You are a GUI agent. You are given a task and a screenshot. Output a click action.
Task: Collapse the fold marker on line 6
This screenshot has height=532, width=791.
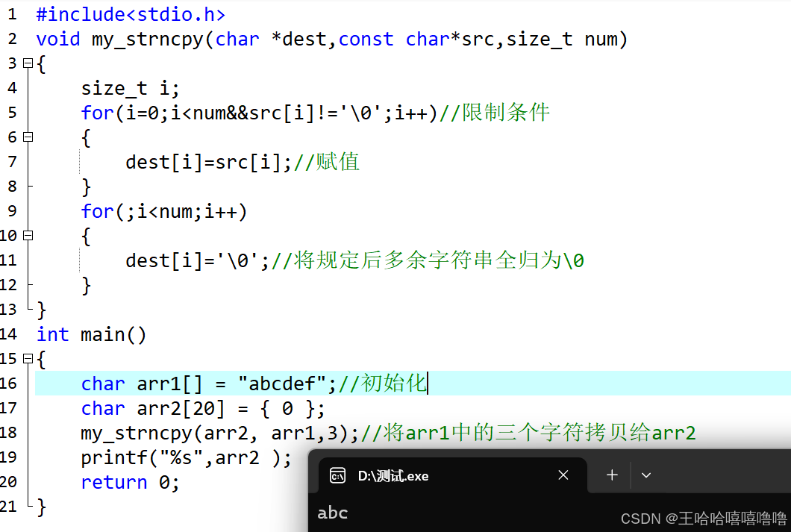[x=28, y=137]
